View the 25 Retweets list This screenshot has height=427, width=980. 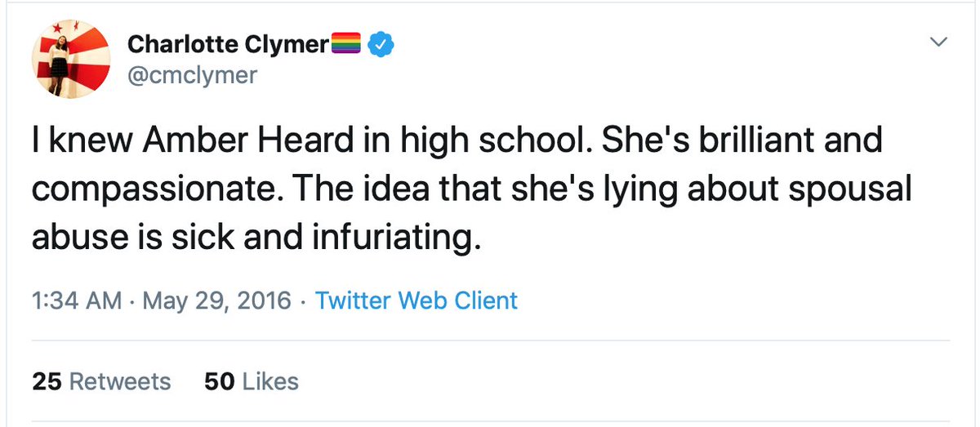(x=101, y=381)
